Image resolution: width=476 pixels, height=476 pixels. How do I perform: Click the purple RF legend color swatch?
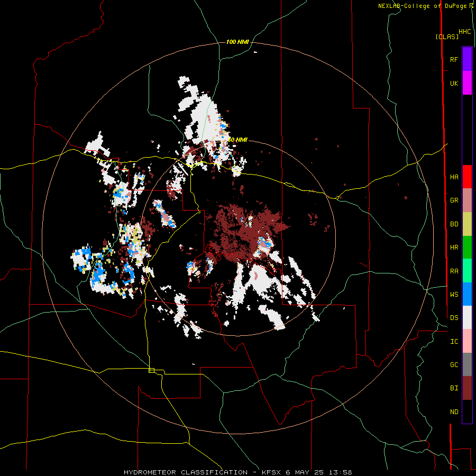tap(467, 59)
